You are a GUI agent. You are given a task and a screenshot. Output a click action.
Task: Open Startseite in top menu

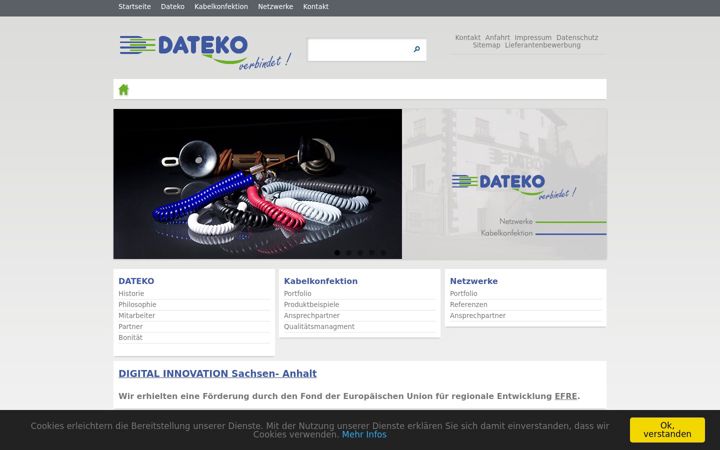(135, 7)
